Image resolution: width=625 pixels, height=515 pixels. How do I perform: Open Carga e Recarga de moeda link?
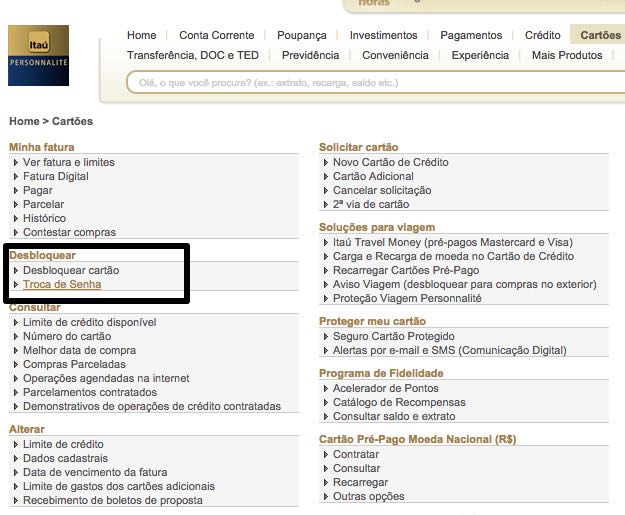coord(453,256)
